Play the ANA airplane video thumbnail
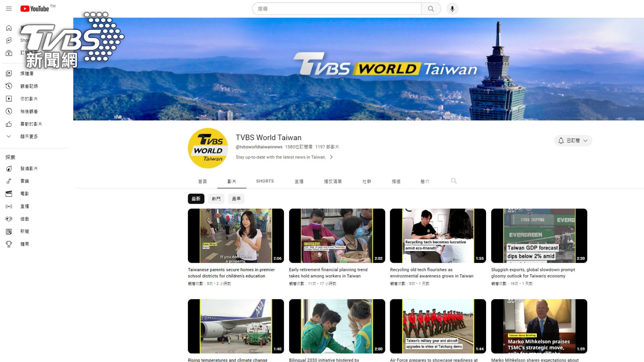 [x=236, y=326]
